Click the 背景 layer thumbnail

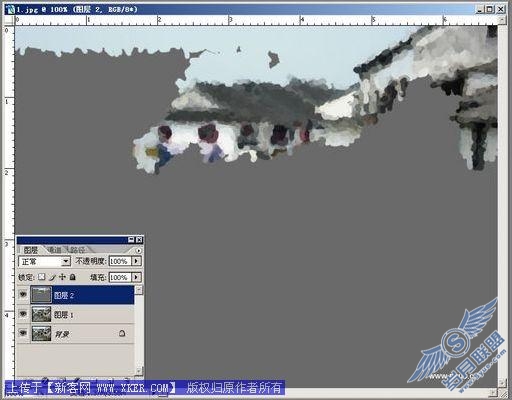41,334
